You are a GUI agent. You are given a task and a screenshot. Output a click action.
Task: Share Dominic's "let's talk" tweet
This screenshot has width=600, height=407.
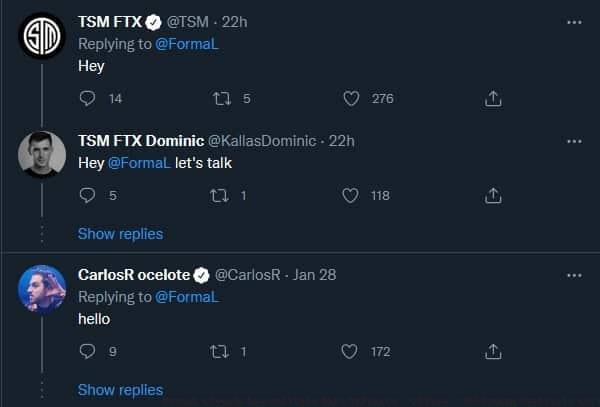pyautogui.click(x=492, y=195)
